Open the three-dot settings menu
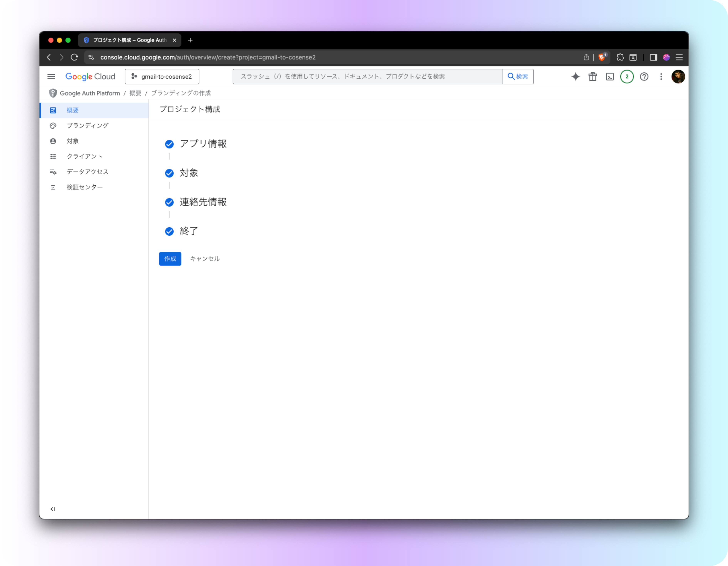This screenshot has width=728, height=566. (x=661, y=77)
